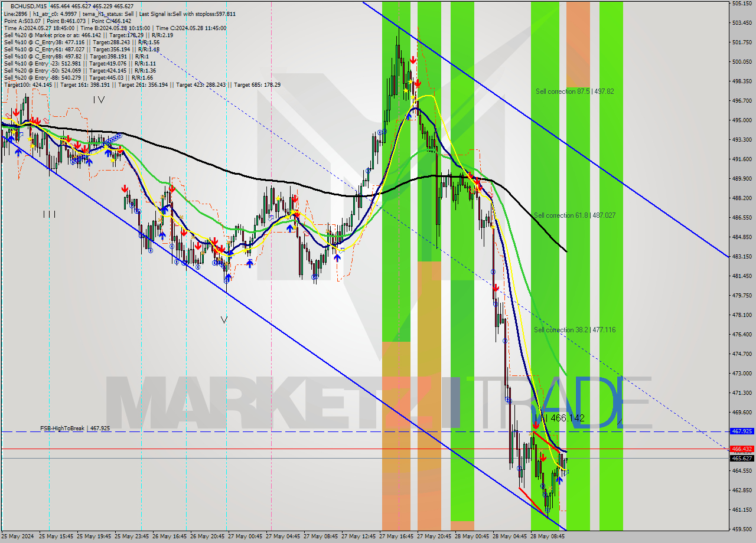Screen dimensions: 756x543
Task: Click the 'V' wave label at the low
Action: (x=224, y=320)
